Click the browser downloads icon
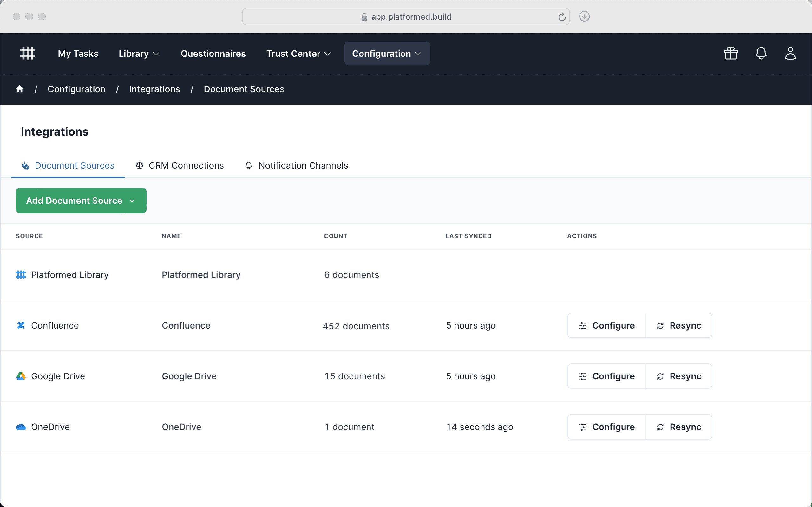This screenshot has width=812, height=507. (584, 16)
